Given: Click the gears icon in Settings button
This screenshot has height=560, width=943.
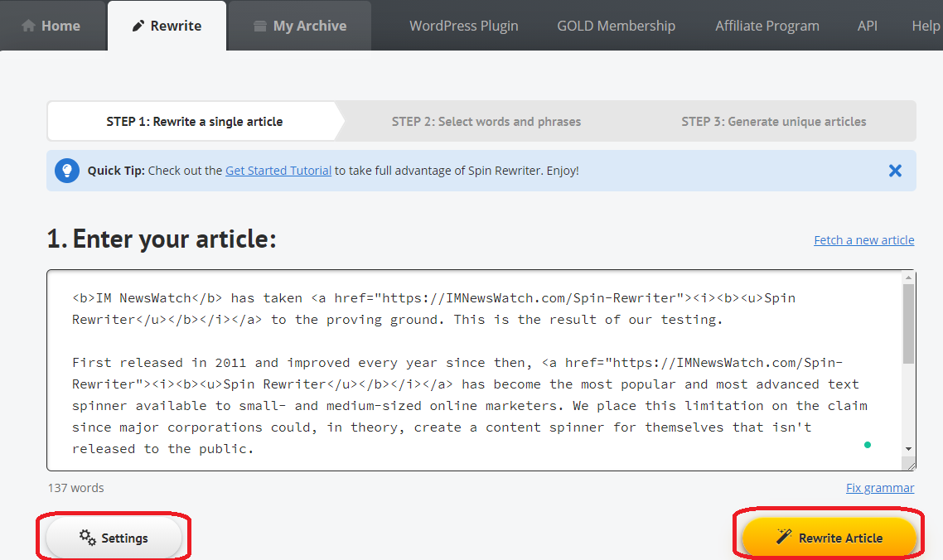Looking at the screenshot, I should [x=88, y=538].
